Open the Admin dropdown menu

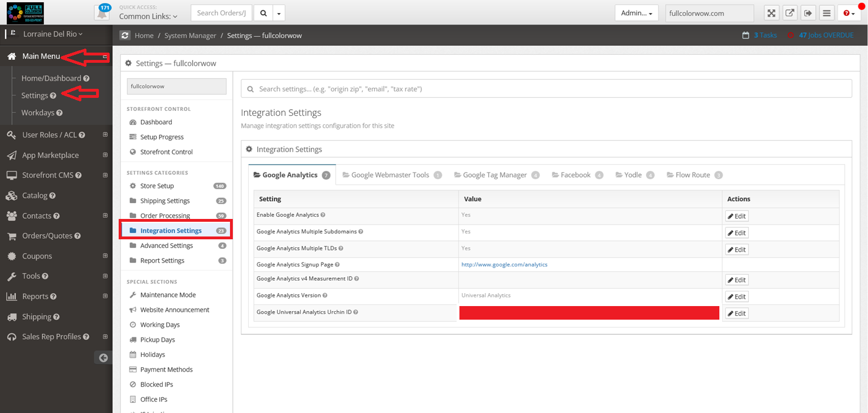[636, 13]
